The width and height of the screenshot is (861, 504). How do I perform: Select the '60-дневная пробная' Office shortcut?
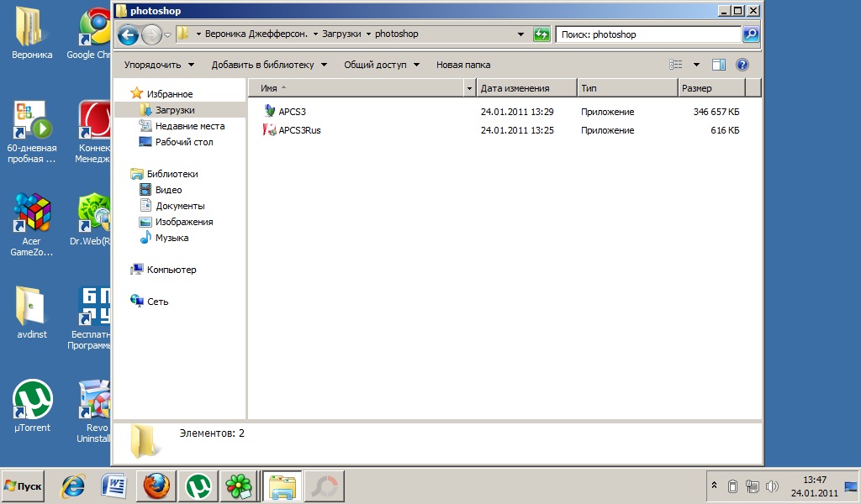point(32,133)
